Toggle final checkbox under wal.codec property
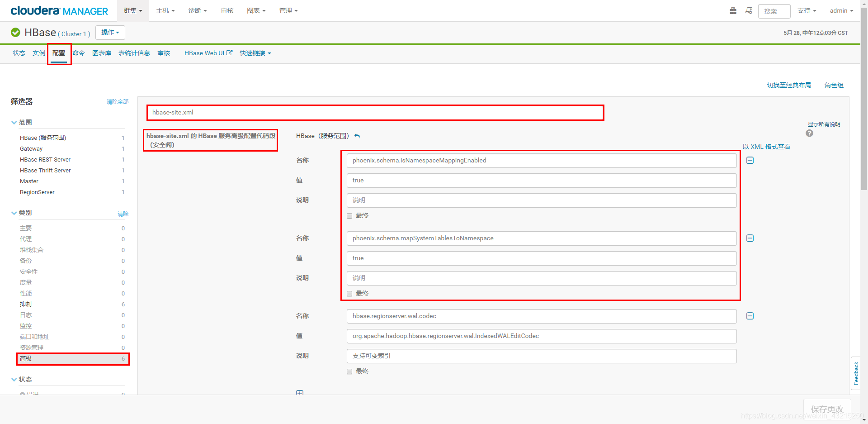The height and width of the screenshot is (424, 868). 349,372
